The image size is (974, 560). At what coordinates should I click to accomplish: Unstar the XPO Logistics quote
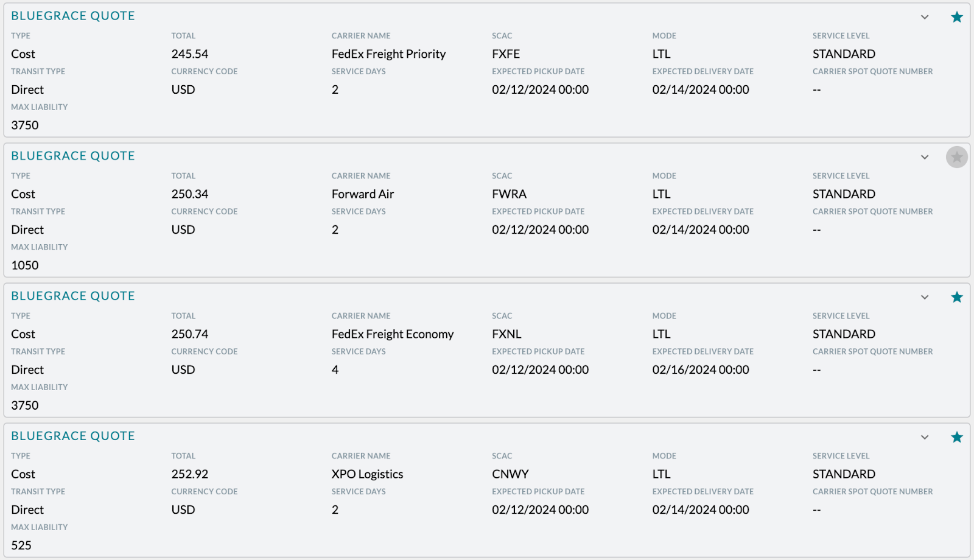click(x=956, y=437)
